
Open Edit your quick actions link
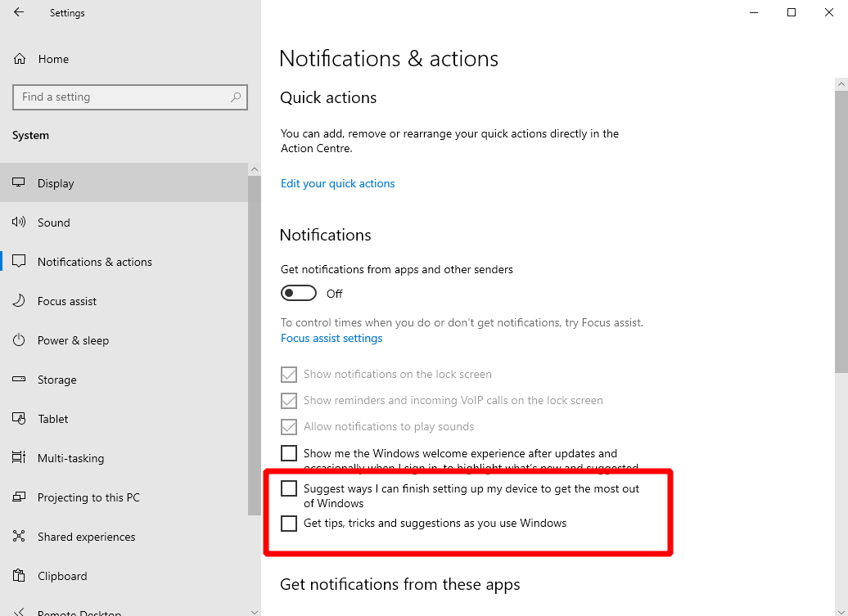pos(337,183)
